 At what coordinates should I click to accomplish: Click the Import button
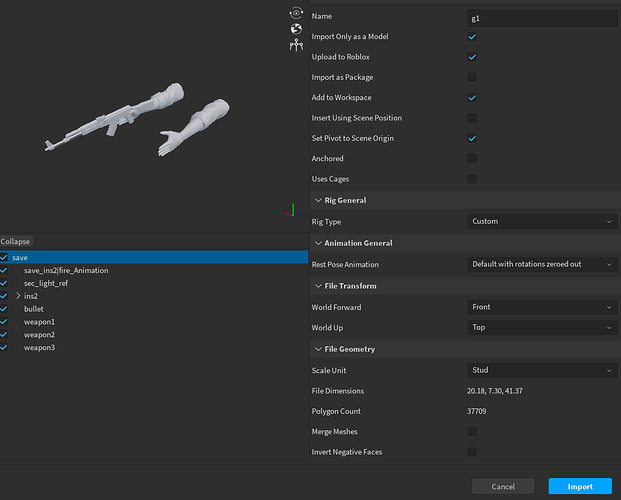[580, 486]
